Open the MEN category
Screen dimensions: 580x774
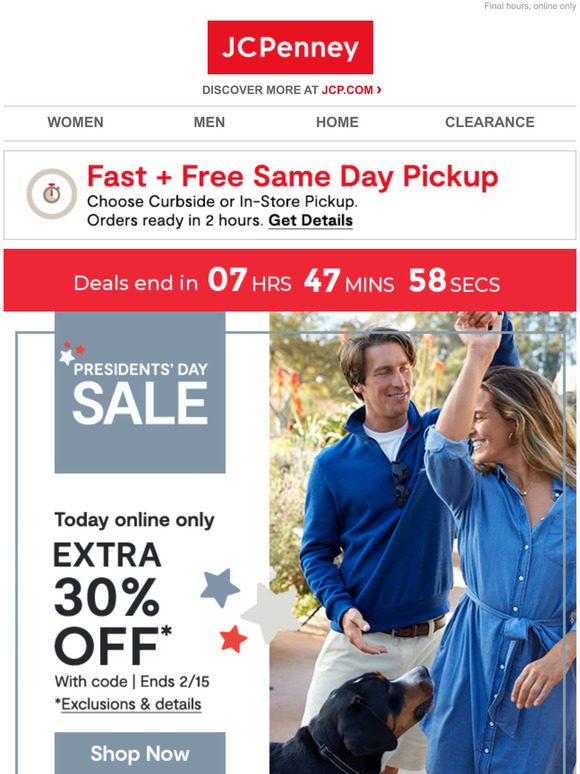coord(209,122)
